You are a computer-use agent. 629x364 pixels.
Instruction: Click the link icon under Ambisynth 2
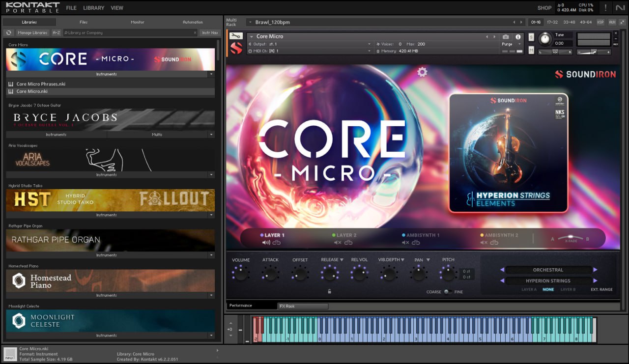click(494, 243)
